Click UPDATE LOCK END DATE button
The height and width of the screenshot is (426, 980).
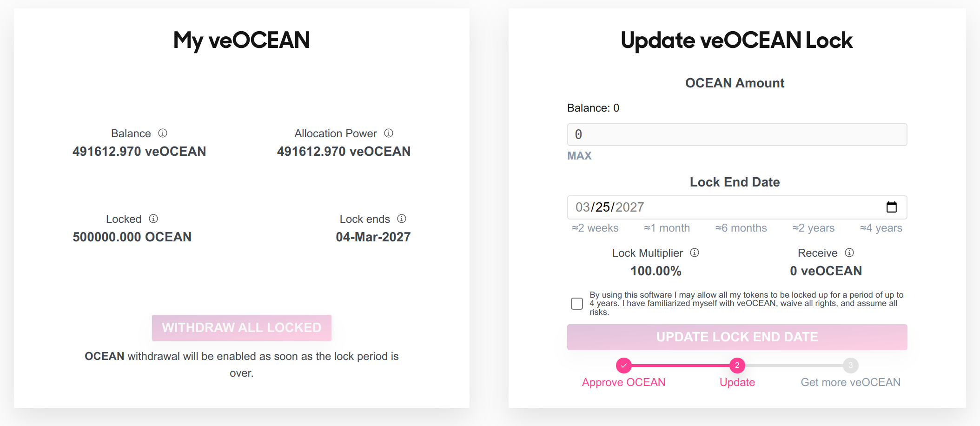pos(736,337)
